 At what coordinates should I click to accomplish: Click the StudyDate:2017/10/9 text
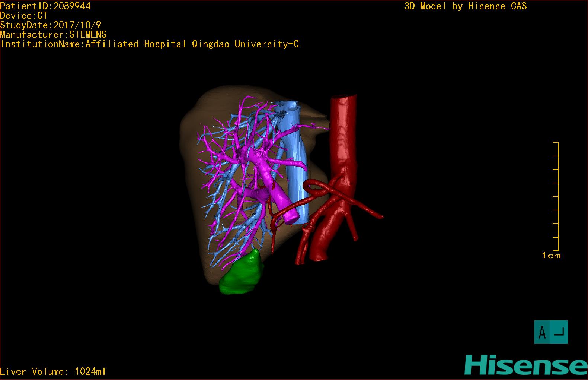click(x=51, y=25)
